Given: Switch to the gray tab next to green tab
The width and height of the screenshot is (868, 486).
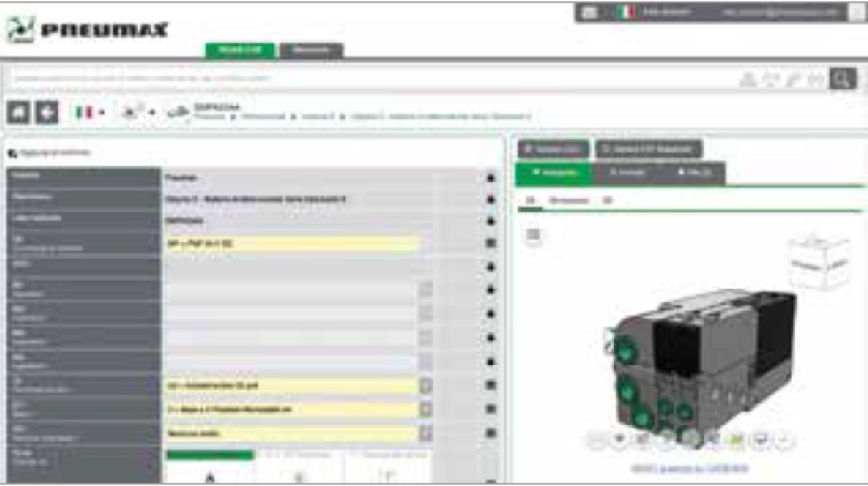Looking at the screenshot, I should (x=311, y=50).
